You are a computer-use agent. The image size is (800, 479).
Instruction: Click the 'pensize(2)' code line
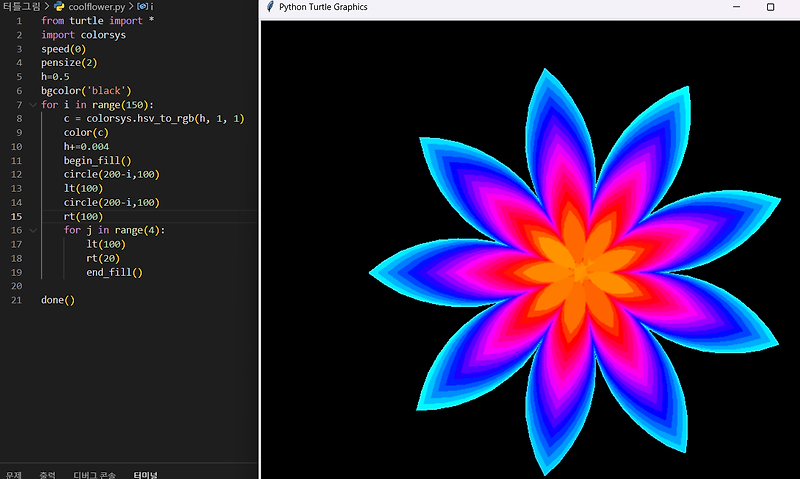69,63
